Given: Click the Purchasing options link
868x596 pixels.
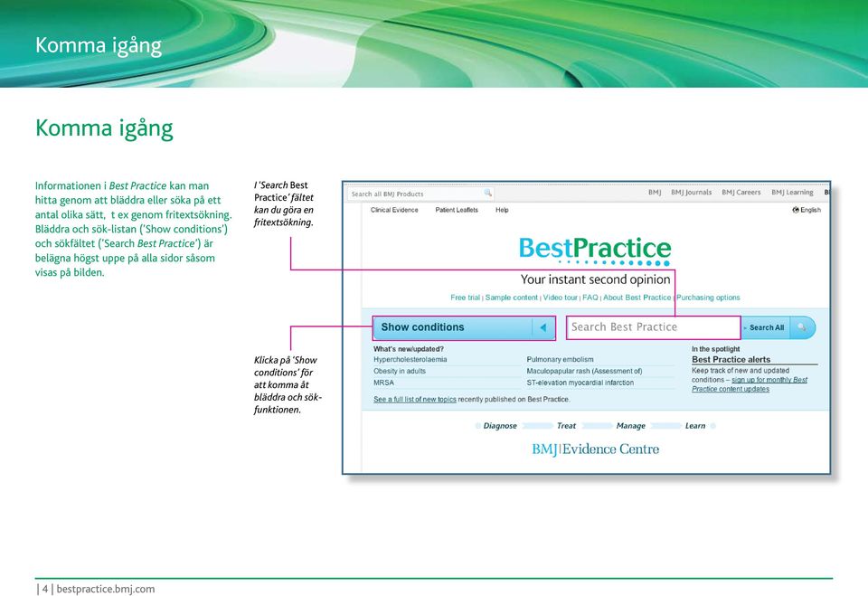Looking at the screenshot, I should tap(708, 298).
